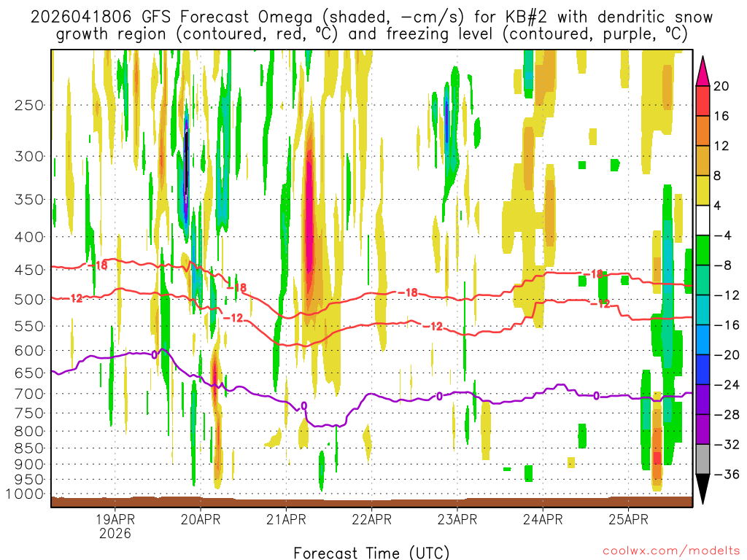This screenshot has width=747, height=560.
Task: Click the purple 0 label between 24APR and 25APR
Action: [x=596, y=396]
